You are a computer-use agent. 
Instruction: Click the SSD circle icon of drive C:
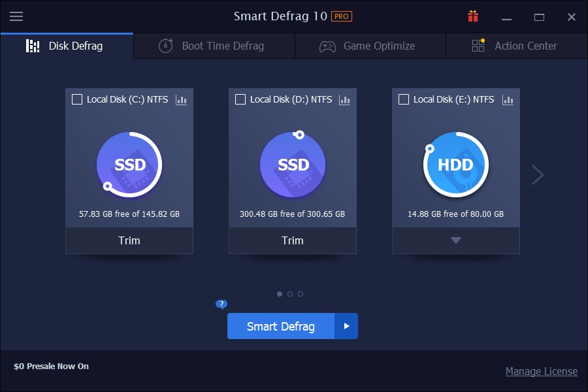click(129, 164)
